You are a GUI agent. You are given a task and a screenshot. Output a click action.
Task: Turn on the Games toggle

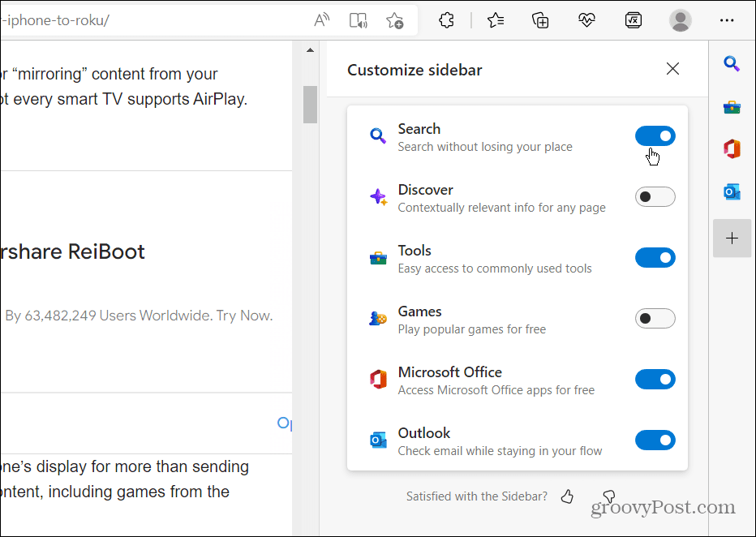(x=655, y=318)
